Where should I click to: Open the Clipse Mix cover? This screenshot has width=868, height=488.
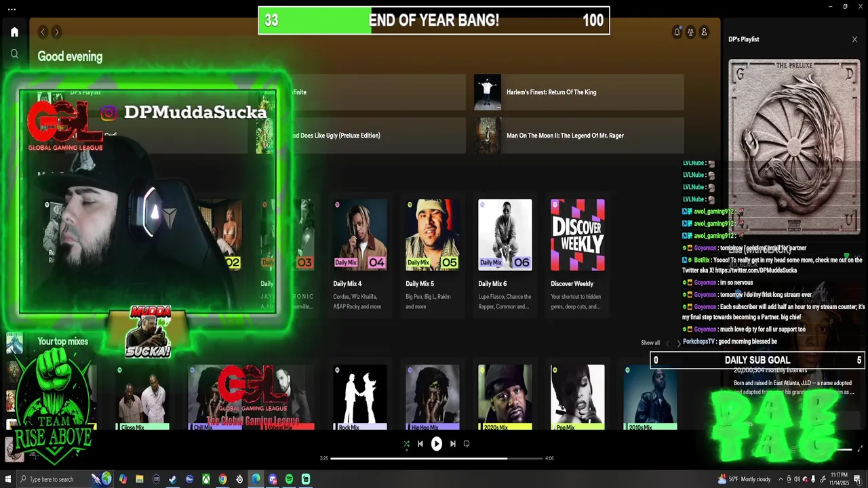pos(142,397)
